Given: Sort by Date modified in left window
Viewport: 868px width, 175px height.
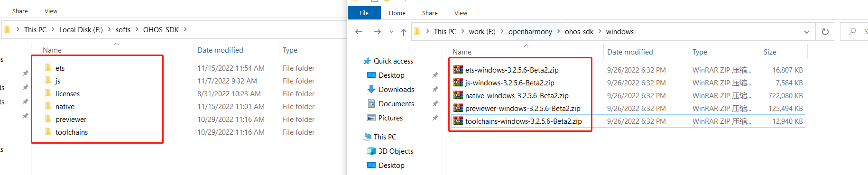Looking at the screenshot, I should [220, 50].
